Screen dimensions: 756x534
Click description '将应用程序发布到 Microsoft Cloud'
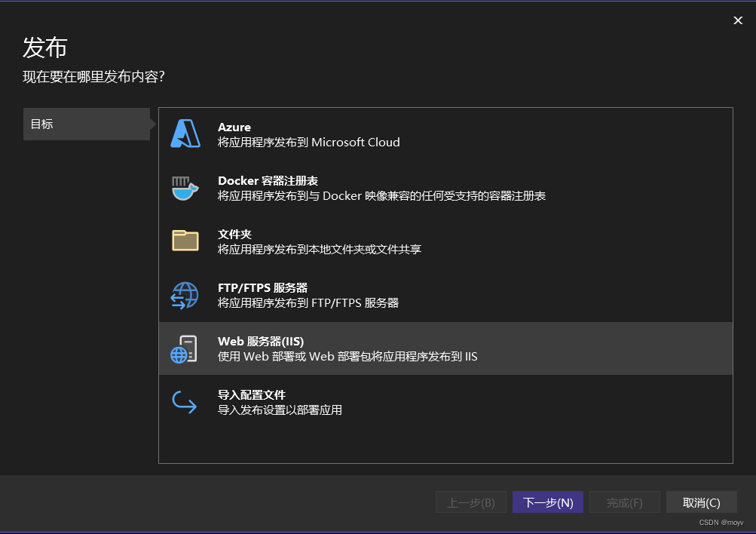308,143
